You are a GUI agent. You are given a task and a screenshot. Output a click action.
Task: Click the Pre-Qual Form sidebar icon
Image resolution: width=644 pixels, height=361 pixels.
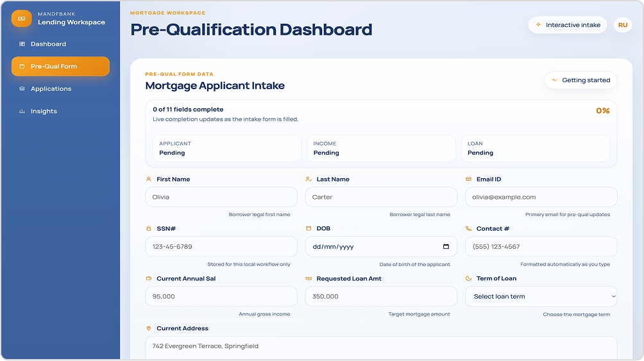[x=22, y=67]
